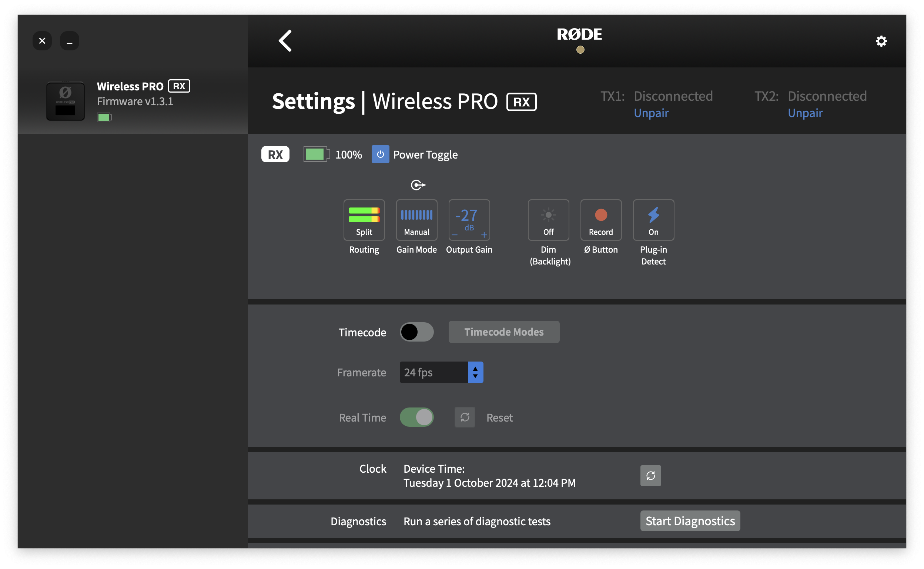
Task: Disable the Real Time switch
Action: 416,417
